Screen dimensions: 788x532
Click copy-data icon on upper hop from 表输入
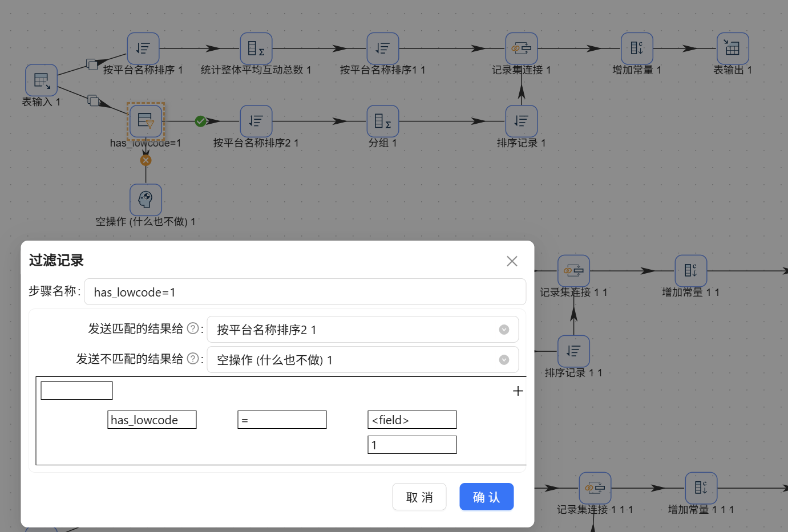(92, 64)
